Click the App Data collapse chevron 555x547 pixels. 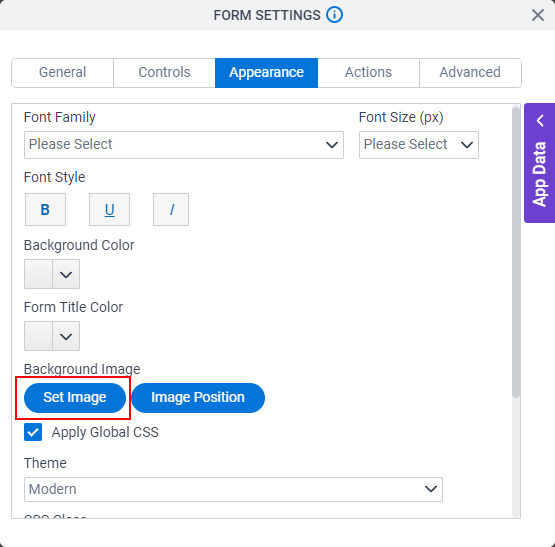tap(540, 121)
